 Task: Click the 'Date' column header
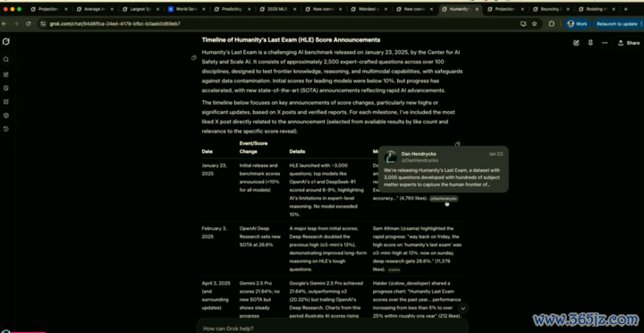(x=207, y=151)
